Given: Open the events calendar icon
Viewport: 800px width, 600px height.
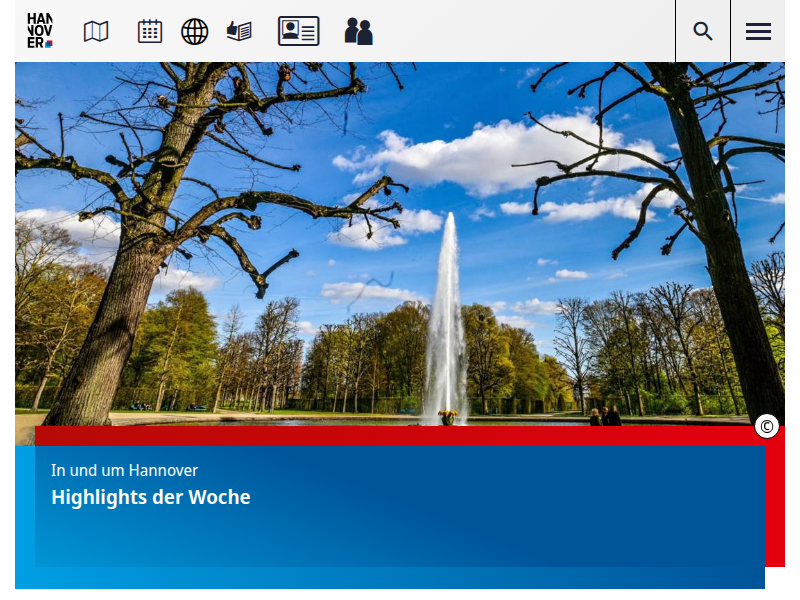Looking at the screenshot, I should [x=150, y=31].
